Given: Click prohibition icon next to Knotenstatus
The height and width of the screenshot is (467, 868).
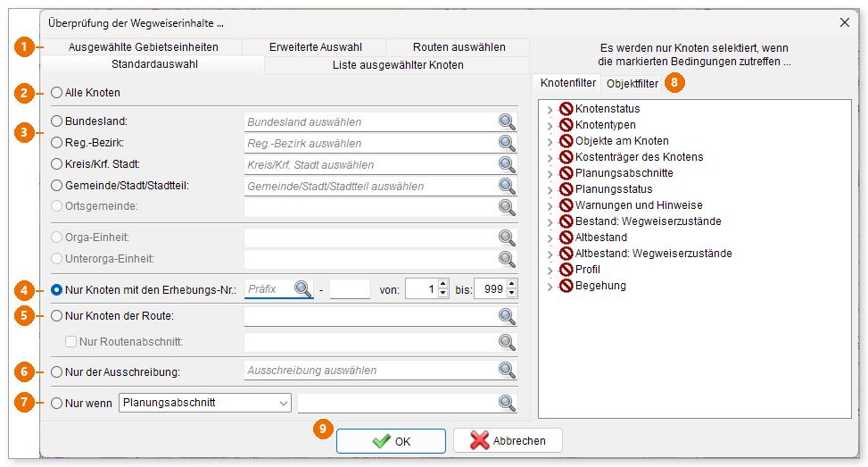Looking at the screenshot, I should tap(566, 109).
